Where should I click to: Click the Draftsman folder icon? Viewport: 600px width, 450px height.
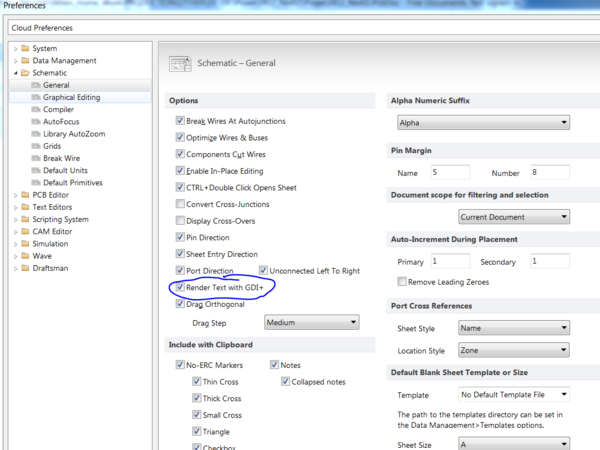[x=26, y=268]
